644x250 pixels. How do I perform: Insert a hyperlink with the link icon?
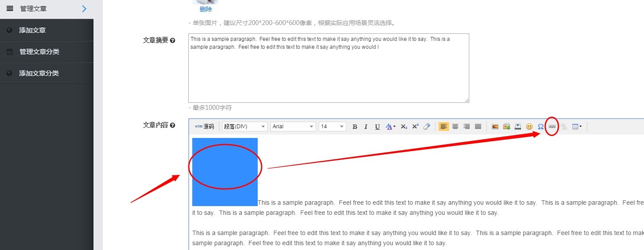point(552,127)
